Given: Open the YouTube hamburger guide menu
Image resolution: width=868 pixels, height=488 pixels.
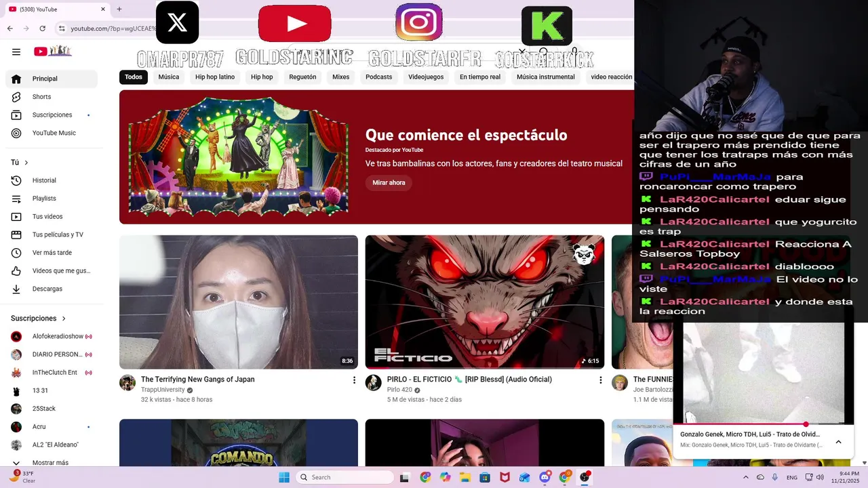Looking at the screenshot, I should point(16,52).
